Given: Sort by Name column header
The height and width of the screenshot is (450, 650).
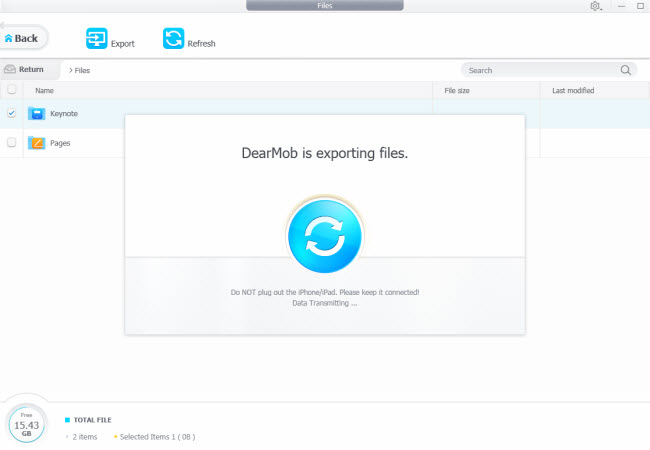Looking at the screenshot, I should 44,90.
